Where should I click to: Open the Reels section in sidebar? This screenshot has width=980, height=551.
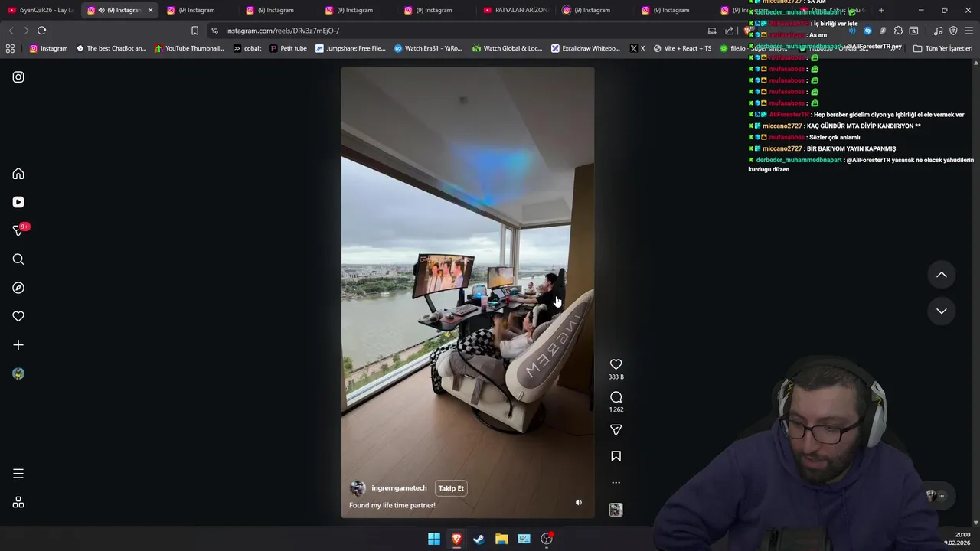18,202
